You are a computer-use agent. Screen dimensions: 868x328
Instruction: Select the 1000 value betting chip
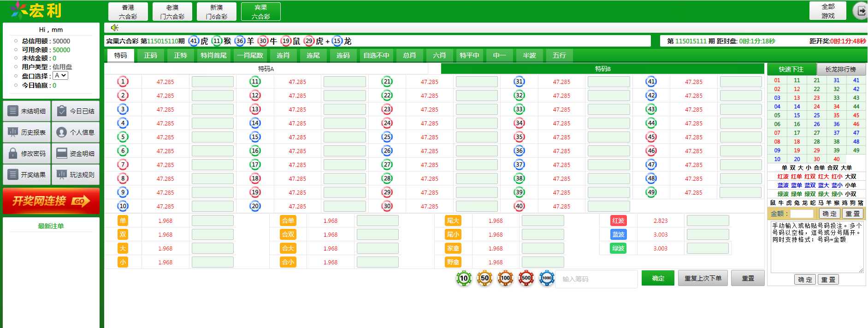547,278
